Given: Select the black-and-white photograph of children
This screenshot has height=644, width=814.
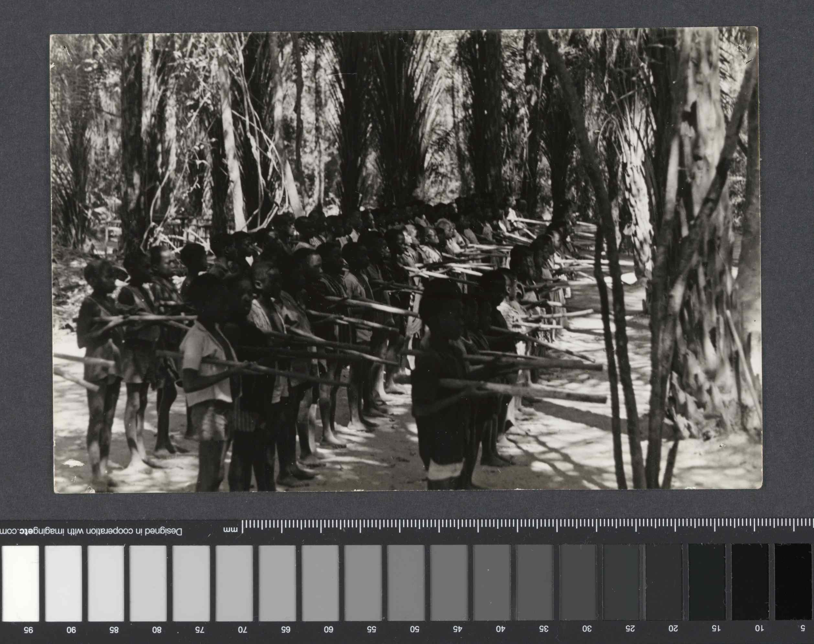Looking at the screenshot, I should (406, 260).
